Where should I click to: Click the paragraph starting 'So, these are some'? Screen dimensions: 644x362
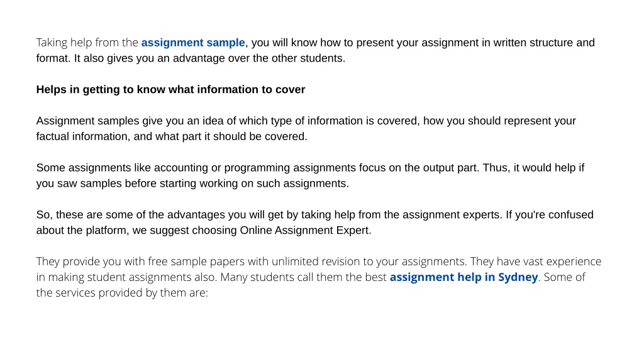pyautogui.click(x=314, y=222)
